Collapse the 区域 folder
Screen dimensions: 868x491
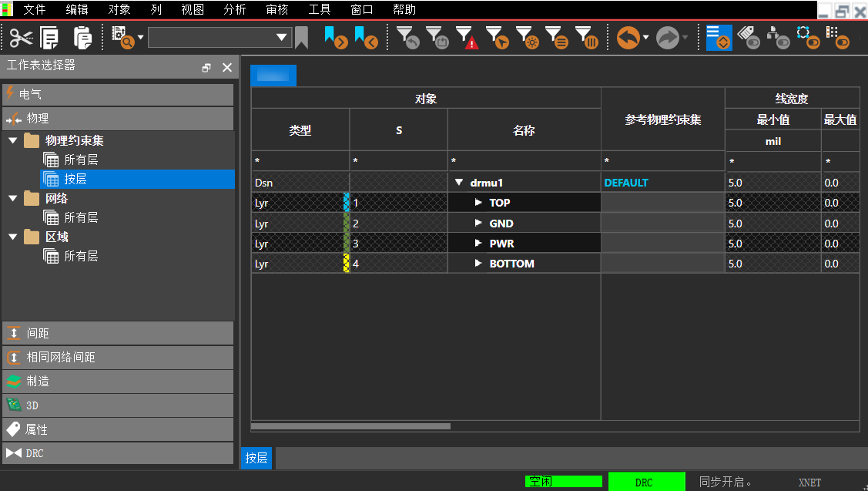[13, 237]
